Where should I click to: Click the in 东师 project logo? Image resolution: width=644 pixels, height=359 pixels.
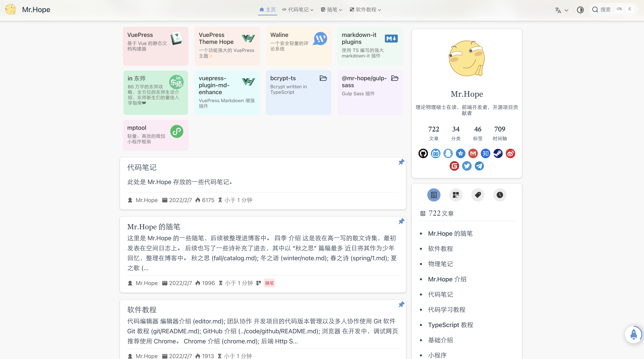point(177,82)
